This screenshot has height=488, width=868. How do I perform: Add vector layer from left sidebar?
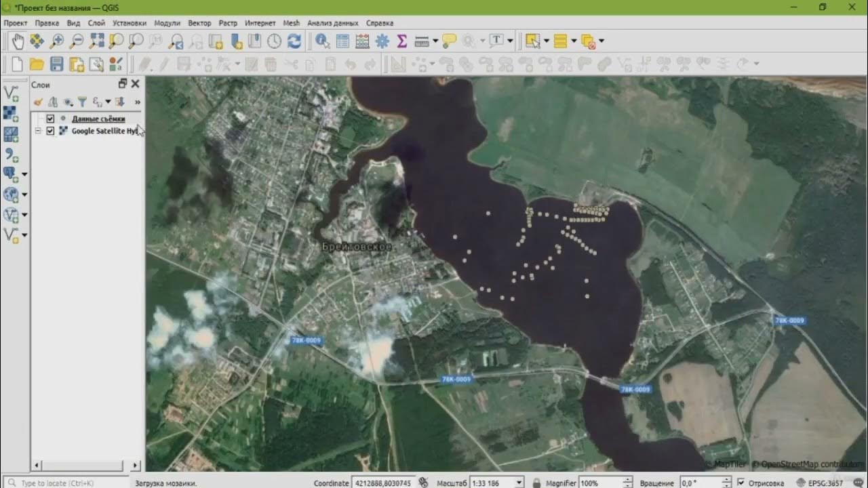click(11, 93)
